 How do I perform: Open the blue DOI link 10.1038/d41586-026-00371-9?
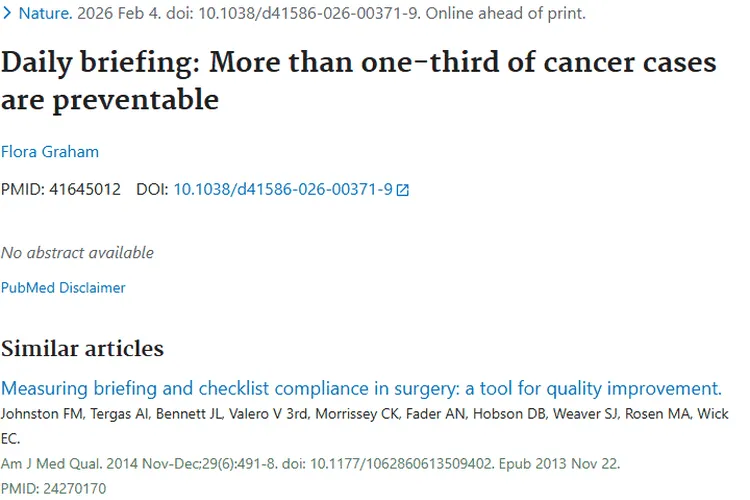pyautogui.click(x=283, y=189)
